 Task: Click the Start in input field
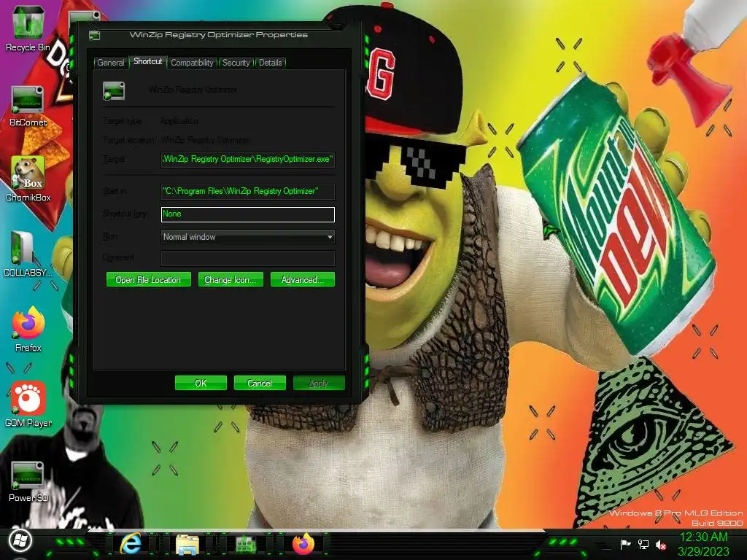coord(248,192)
